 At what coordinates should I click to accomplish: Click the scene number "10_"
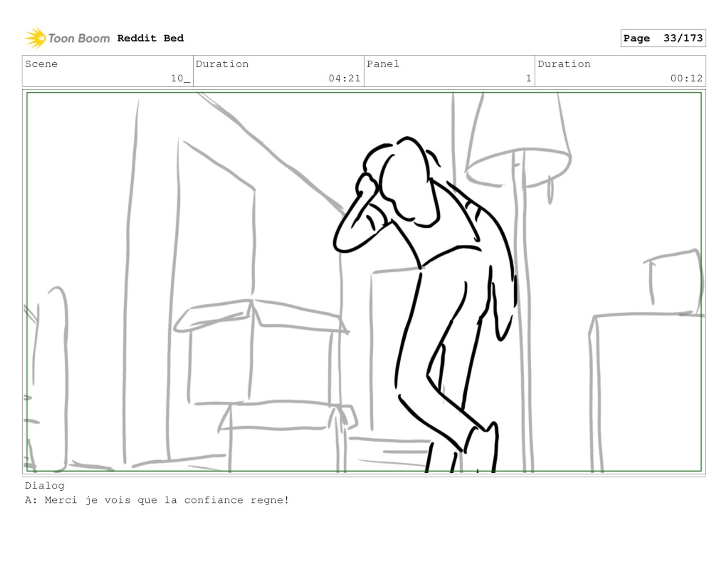[x=180, y=78]
